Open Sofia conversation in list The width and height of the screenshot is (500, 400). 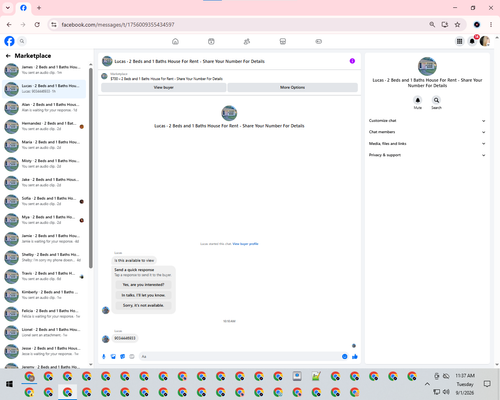point(44,201)
